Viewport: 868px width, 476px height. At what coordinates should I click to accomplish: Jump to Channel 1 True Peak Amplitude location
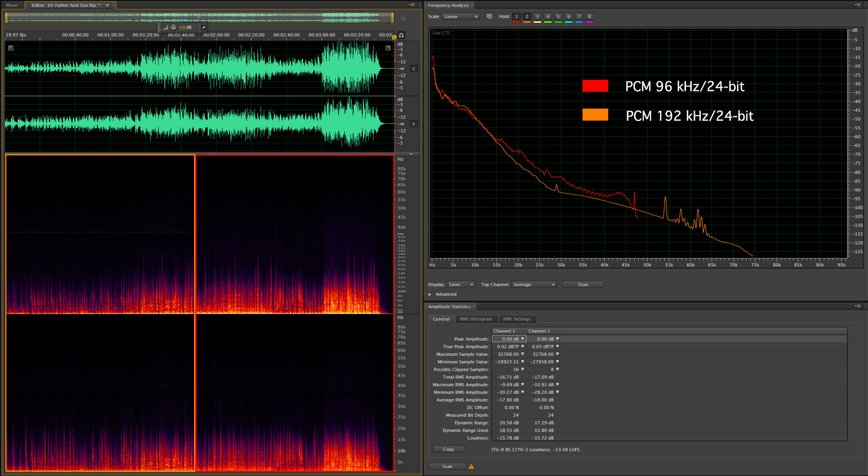522,346
